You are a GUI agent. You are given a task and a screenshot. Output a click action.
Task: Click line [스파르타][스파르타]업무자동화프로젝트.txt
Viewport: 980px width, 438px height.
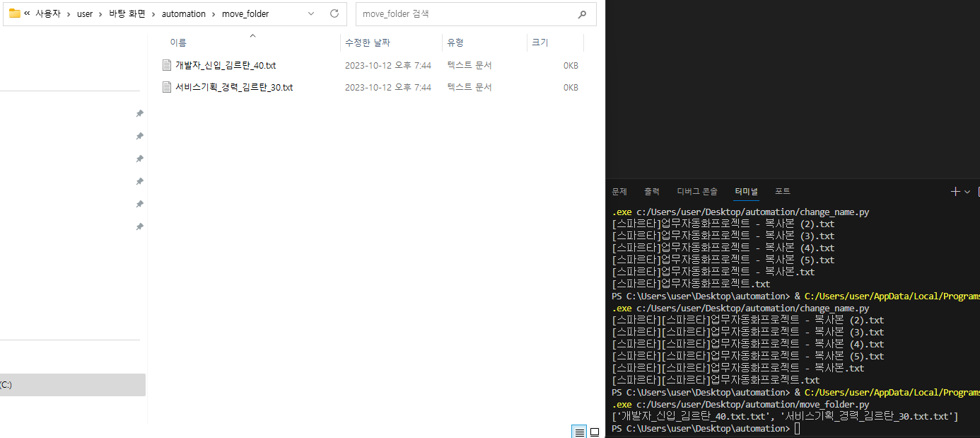[x=716, y=381]
